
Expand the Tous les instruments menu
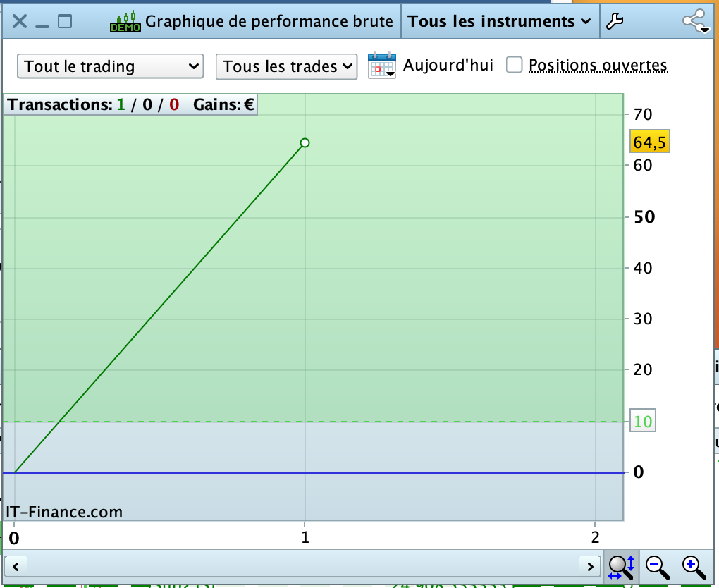[499, 21]
